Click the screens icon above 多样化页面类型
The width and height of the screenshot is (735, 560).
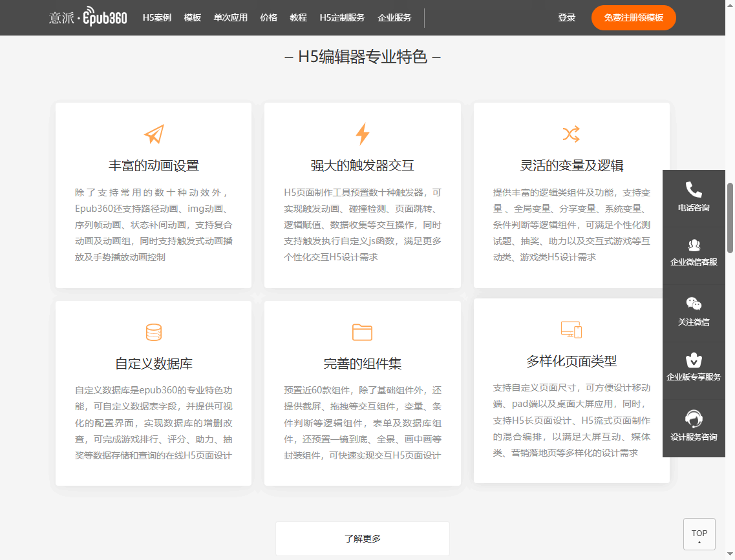(x=571, y=330)
